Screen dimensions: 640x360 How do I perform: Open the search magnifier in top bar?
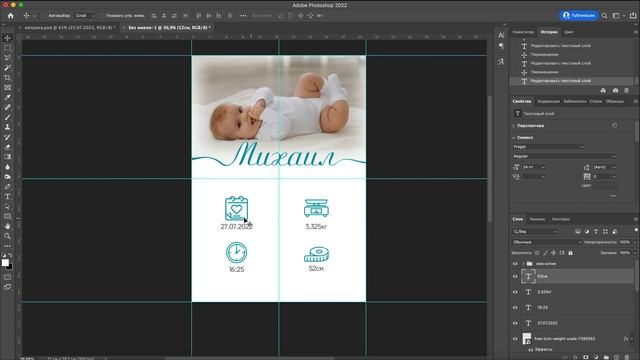point(604,16)
